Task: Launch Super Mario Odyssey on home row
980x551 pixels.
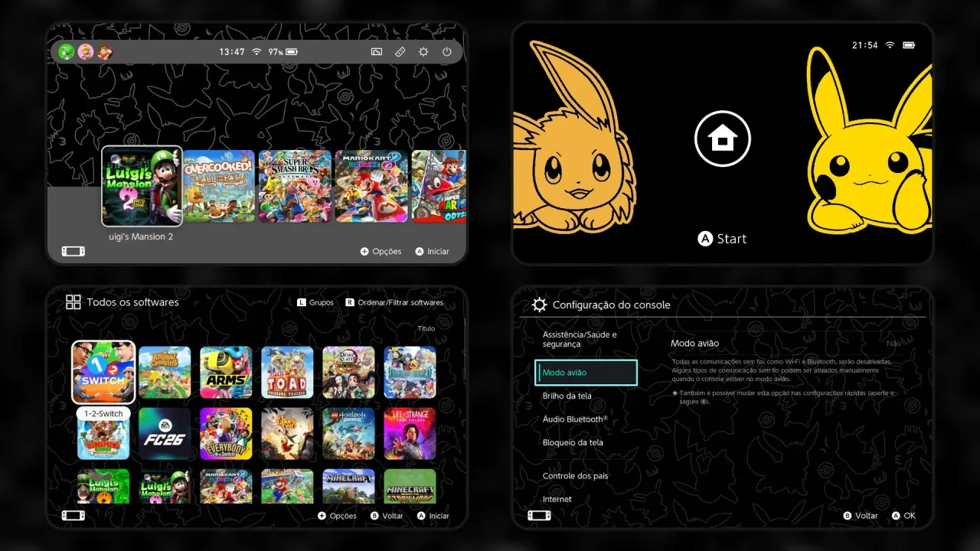Action: (x=439, y=186)
